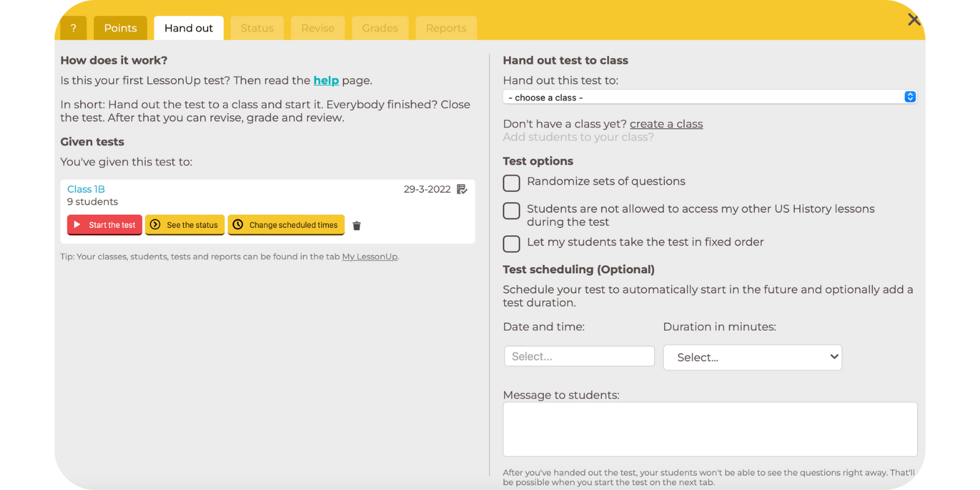Screen dimensions: 980x490
Task: Follow the help page link
Action: point(326,80)
